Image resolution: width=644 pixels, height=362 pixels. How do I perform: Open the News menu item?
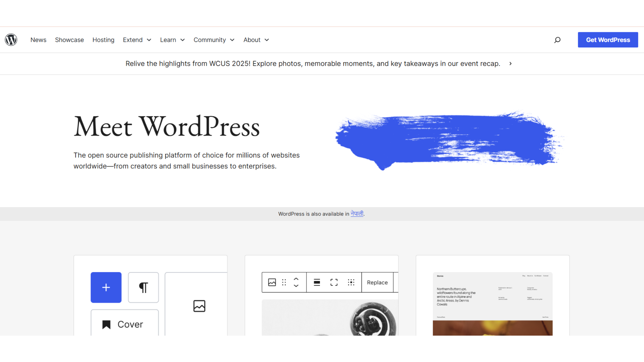[38, 40]
